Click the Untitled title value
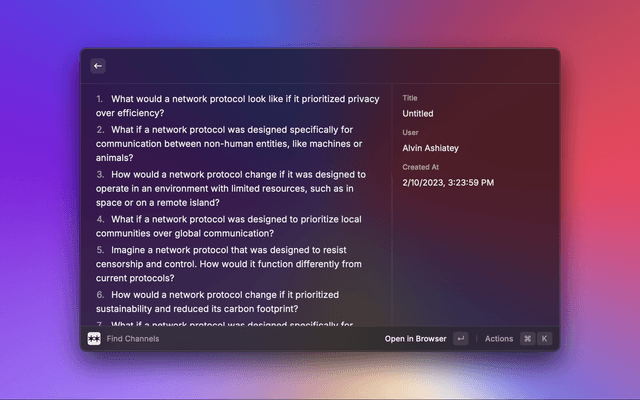Image resolution: width=640 pixels, height=400 pixels. coord(418,114)
